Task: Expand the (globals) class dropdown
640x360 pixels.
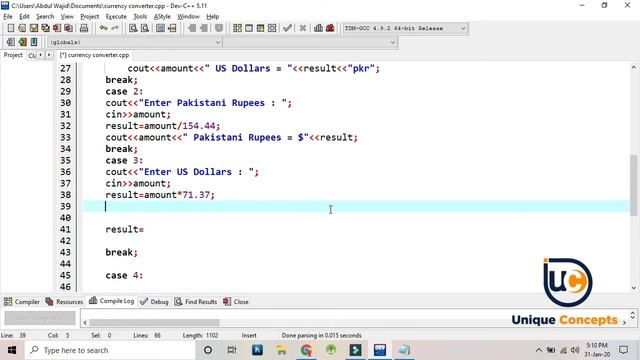Action: click(x=217, y=42)
